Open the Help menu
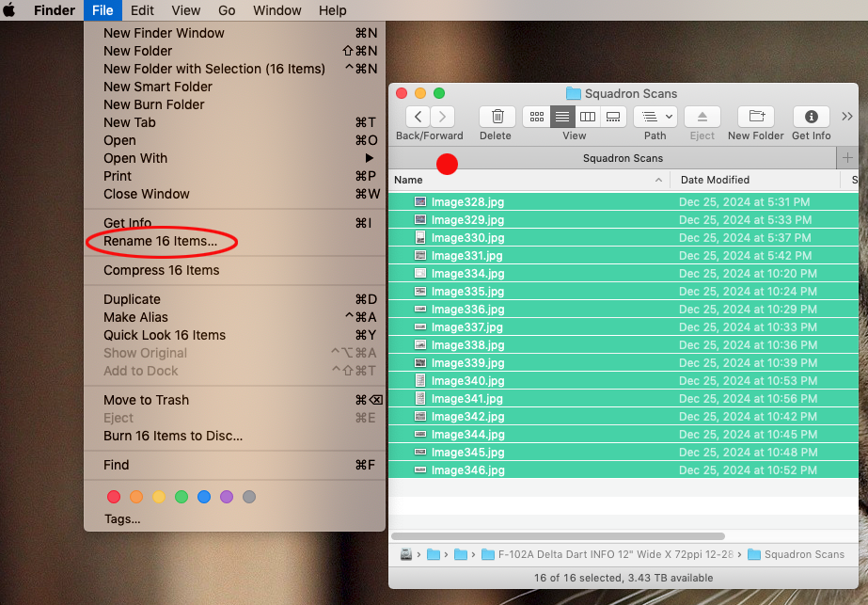The height and width of the screenshot is (605, 868). point(332,10)
